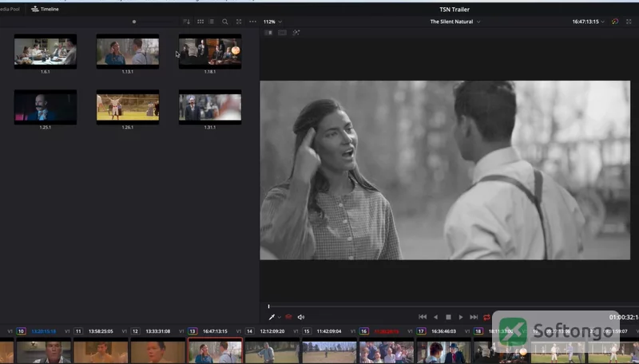This screenshot has width=639, height=364.
Task: Toggle the highlight magic-wand icon
Action: tap(296, 33)
